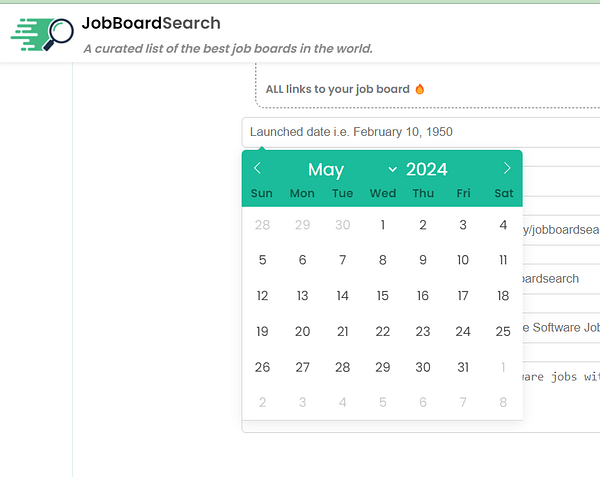
Task: Click the fire emoji next to job board text
Action: click(420, 89)
